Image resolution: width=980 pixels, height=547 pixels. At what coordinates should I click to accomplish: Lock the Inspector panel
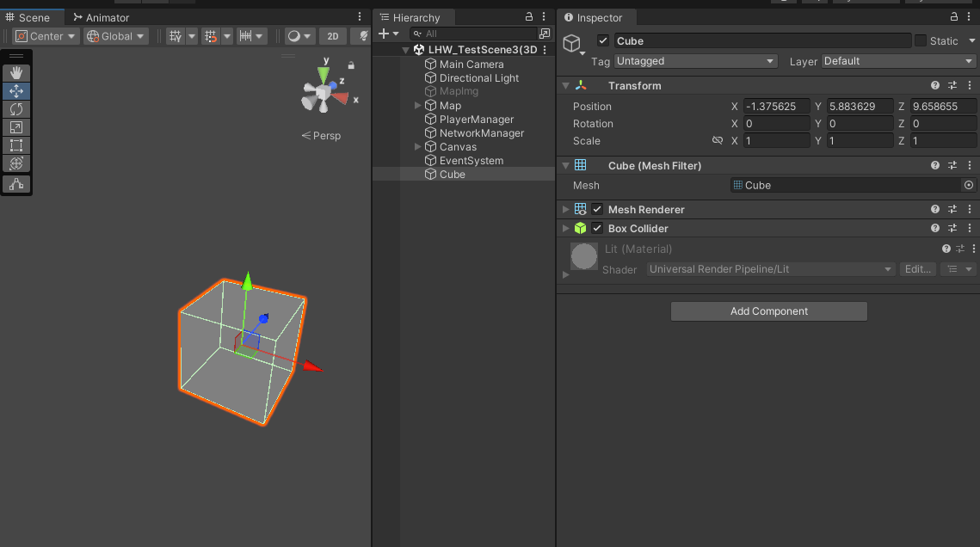pos(953,17)
